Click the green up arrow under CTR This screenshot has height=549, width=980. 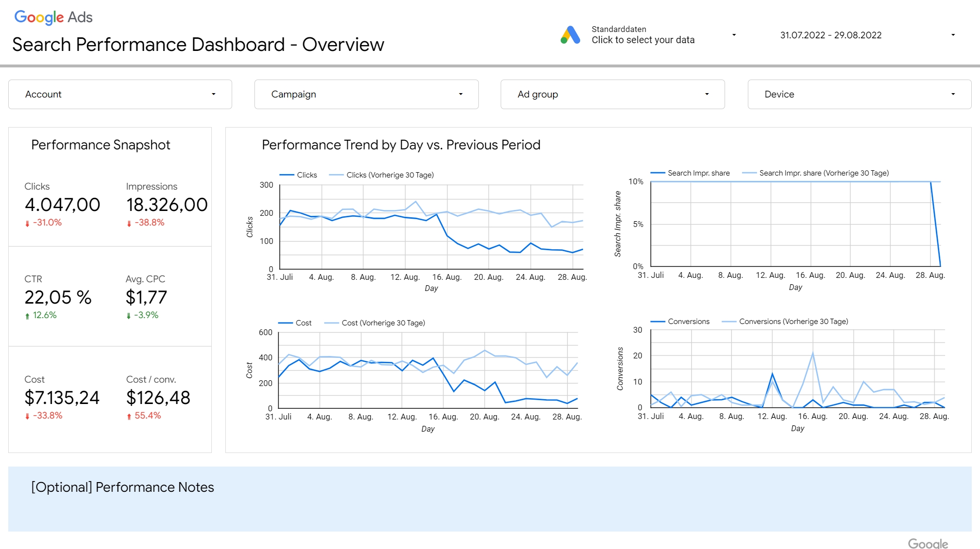(x=27, y=316)
